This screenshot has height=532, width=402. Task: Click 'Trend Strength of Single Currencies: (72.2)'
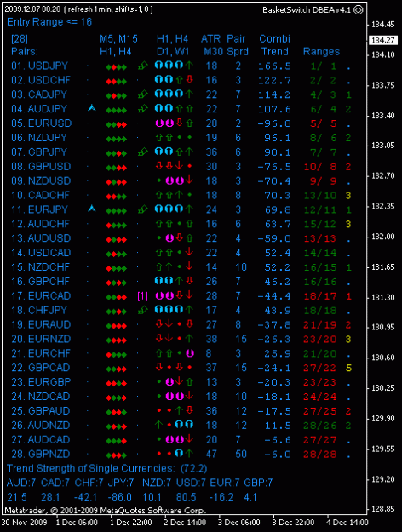pyautogui.click(x=107, y=468)
